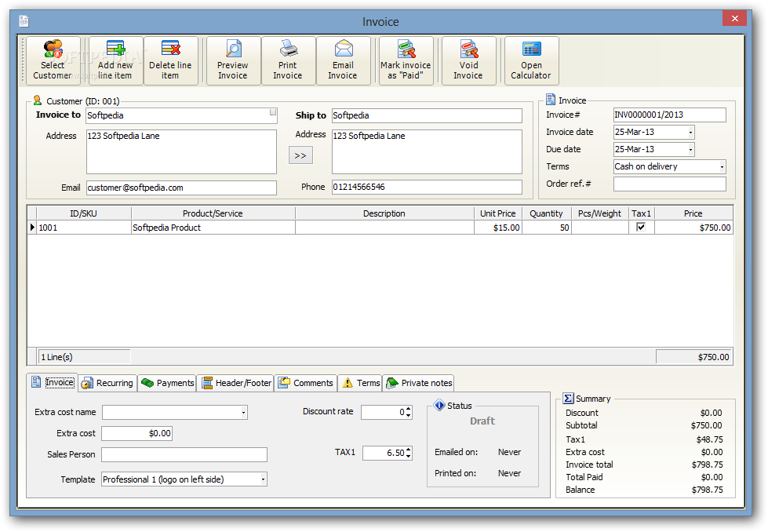Void Invoice using toolbar stamp
Viewport: 768px width, 532px height.
(x=469, y=60)
